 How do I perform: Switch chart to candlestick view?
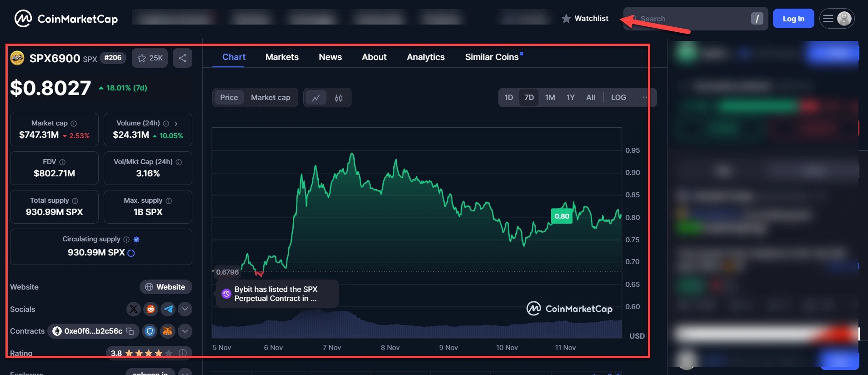pos(339,98)
